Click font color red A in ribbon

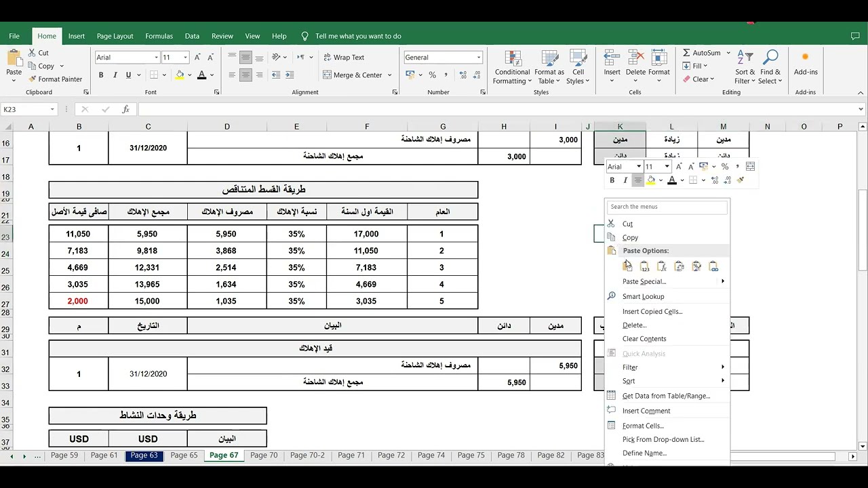coord(201,75)
